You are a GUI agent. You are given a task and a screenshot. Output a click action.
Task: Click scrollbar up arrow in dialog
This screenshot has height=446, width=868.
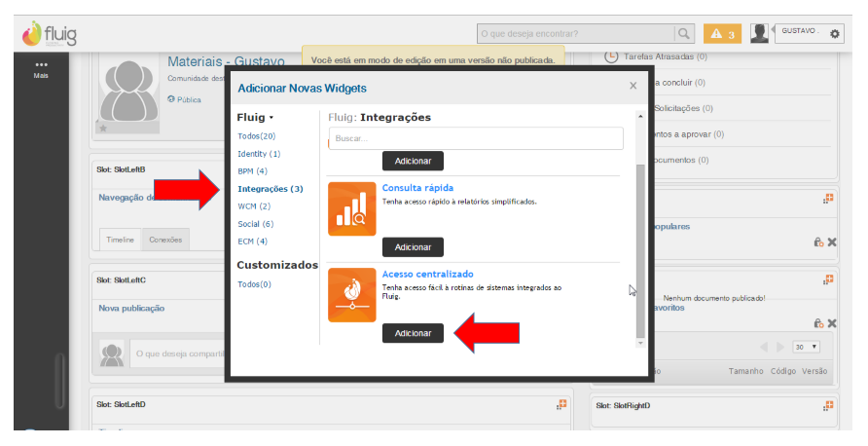(x=640, y=116)
